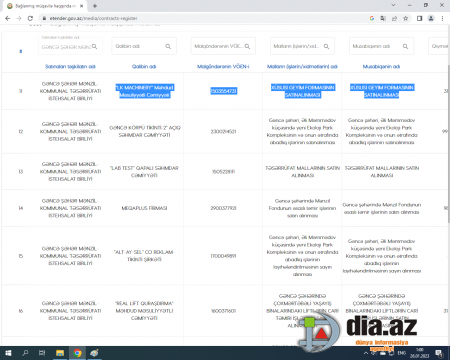The width and height of the screenshot is (450, 360).
Task: Click the Müsabiqənin adı column header
Action: (381, 66)
